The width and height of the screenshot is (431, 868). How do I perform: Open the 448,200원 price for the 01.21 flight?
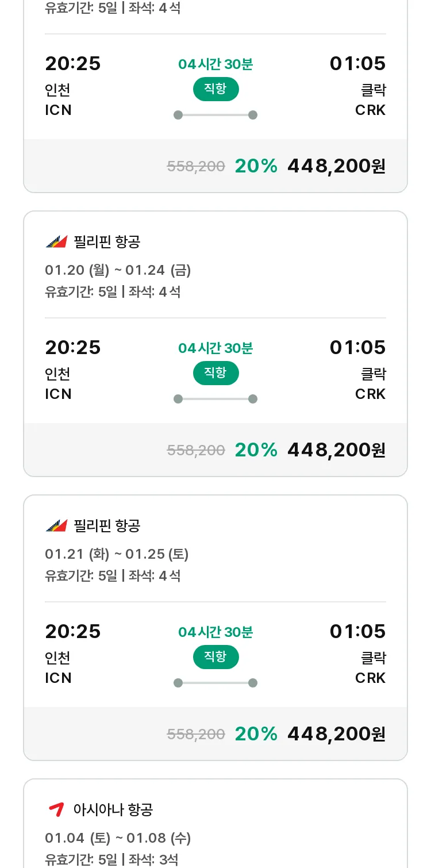pos(336,734)
